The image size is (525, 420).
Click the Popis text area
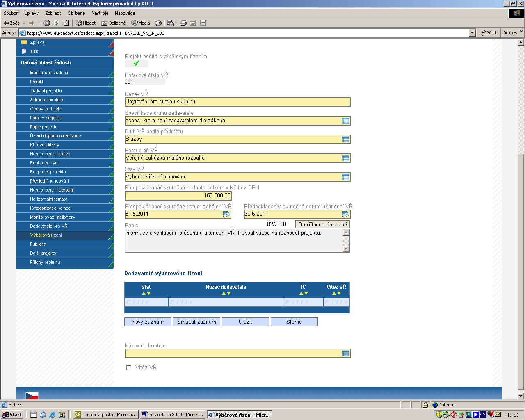pyautogui.click(x=234, y=241)
